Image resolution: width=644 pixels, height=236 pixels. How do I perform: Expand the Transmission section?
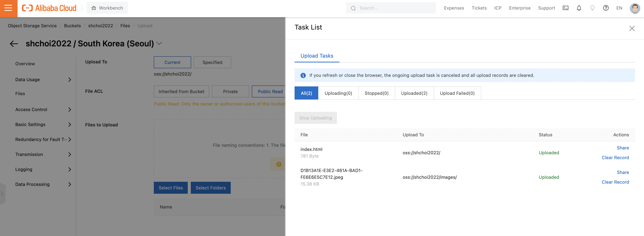(x=43, y=155)
